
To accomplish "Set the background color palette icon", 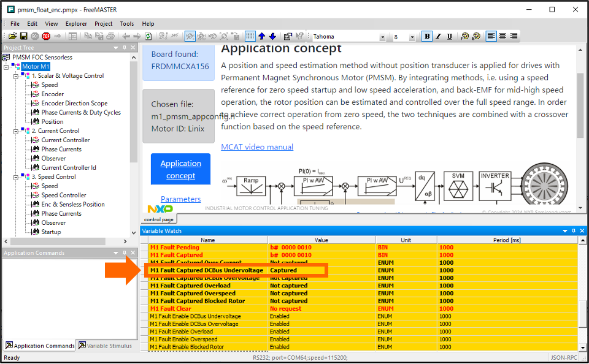I will 476,36.
